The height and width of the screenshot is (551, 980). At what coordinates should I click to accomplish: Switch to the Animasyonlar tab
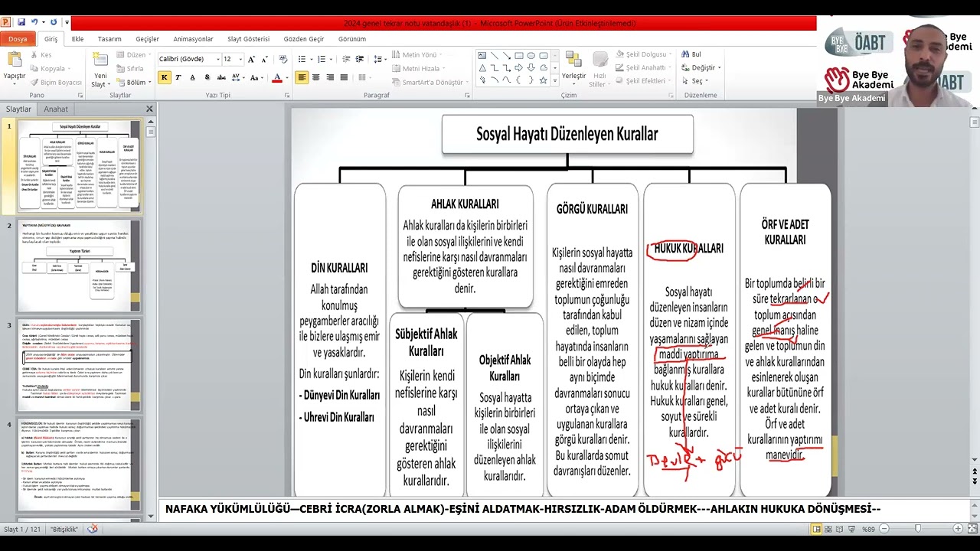(194, 39)
